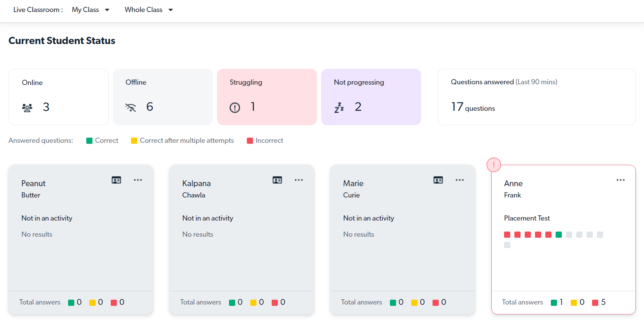This screenshot has width=644, height=321.
Task: Click Peanut Butter's No results text
Action: pyautogui.click(x=37, y=234)
